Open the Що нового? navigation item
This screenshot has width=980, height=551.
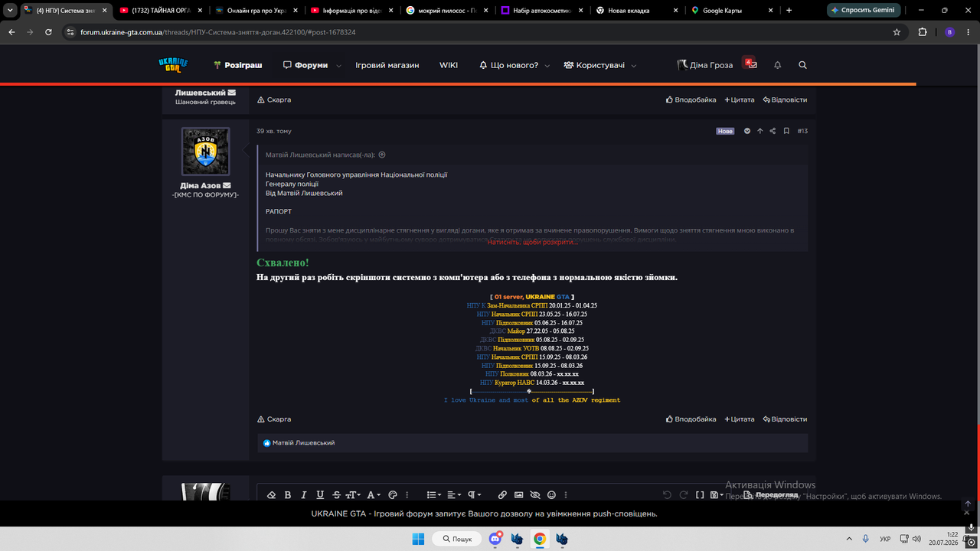pos(508,65)
